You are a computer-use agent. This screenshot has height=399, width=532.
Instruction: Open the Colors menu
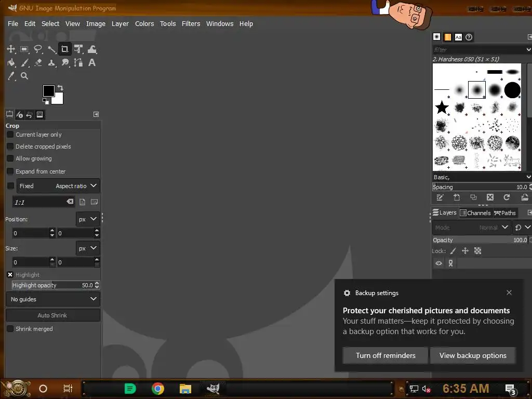(144, 24)
